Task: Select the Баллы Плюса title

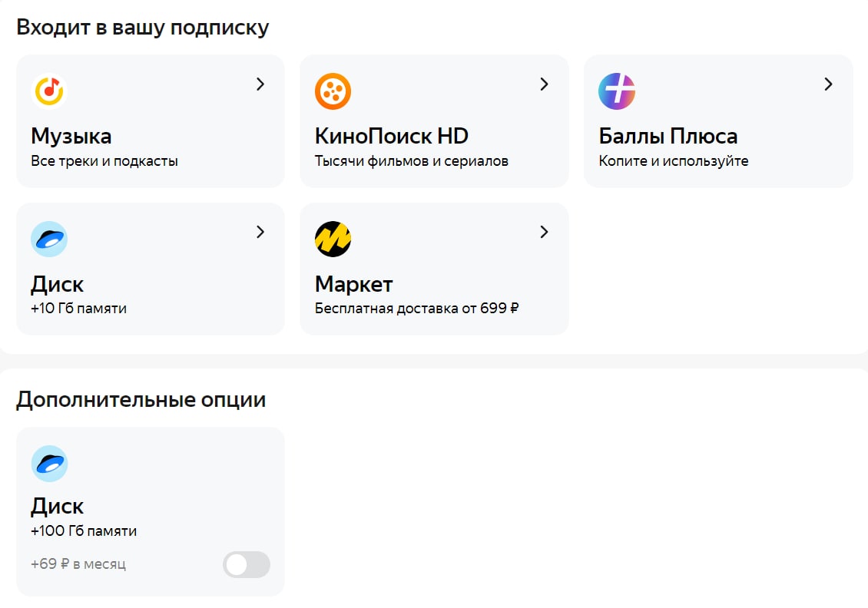Action: point(668,137)
